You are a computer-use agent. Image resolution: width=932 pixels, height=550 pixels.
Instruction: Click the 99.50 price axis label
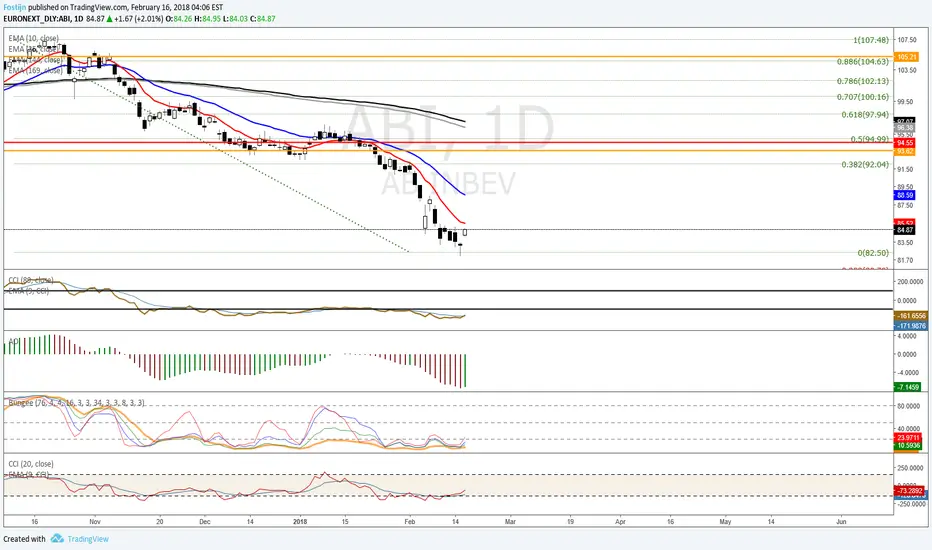click(905, 101)
